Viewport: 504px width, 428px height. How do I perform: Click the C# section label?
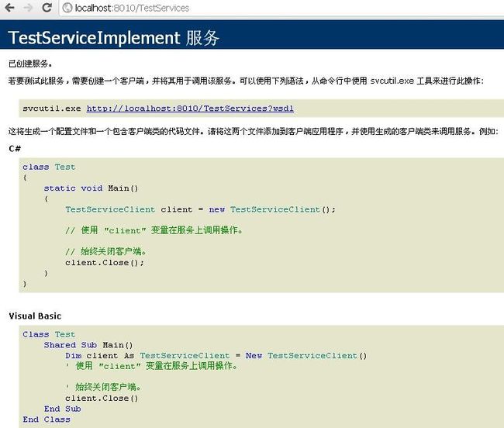(x=15, y=148)
